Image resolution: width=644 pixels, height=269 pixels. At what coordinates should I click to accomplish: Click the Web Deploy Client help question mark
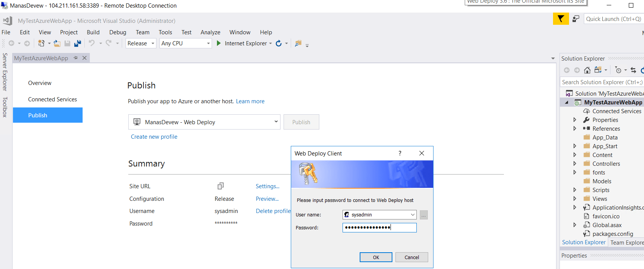coord(400,153)
